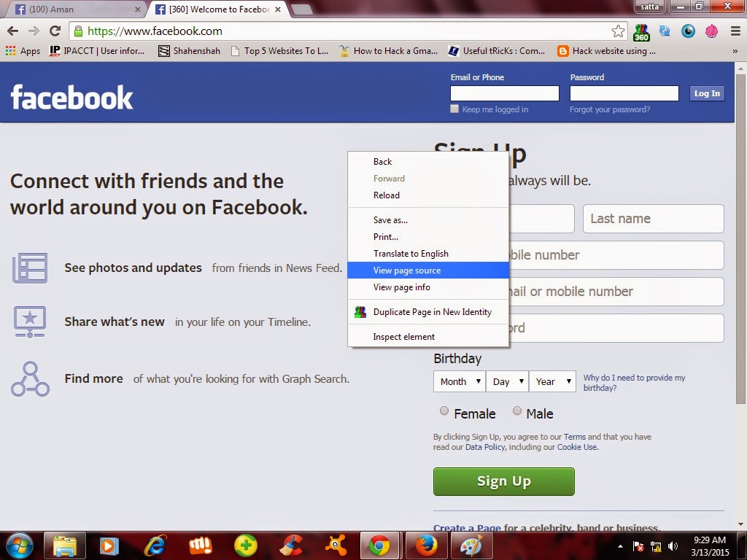Open Hack website using bookmark
The height and width of the screenshot is (560, 747).
606,51
